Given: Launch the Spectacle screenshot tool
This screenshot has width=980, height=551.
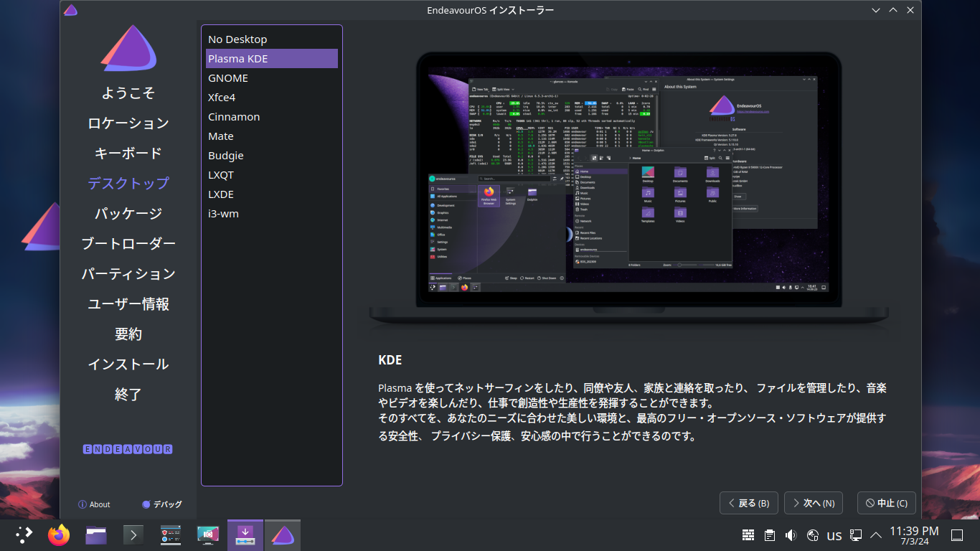Looking at the screenshot, I should [x=208, y=534].
